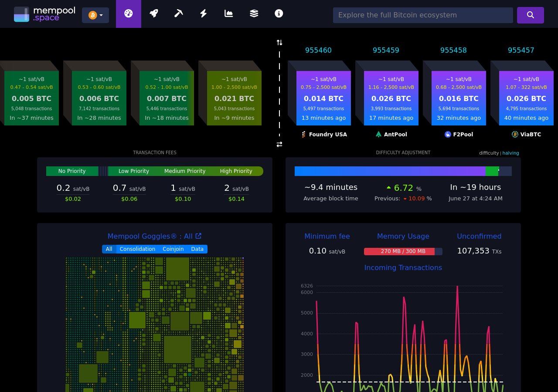The width and height of the screenshot is (558, 392).
Task: Switch to the halving view
Action: tap(510, 153)
